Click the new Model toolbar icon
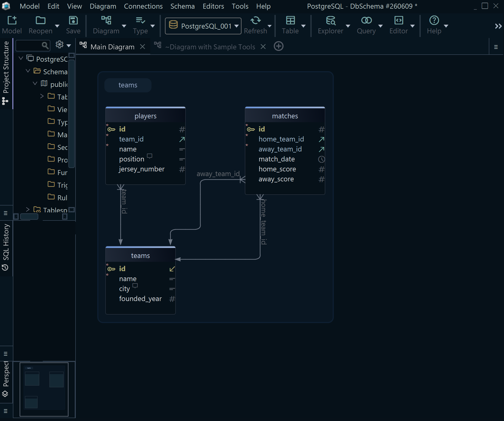Viewport: 504px width, 421px height. [x=12, y=20]
